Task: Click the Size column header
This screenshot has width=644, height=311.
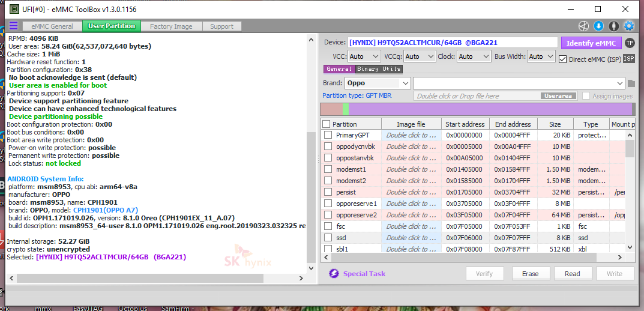Action: coord(555,124)
